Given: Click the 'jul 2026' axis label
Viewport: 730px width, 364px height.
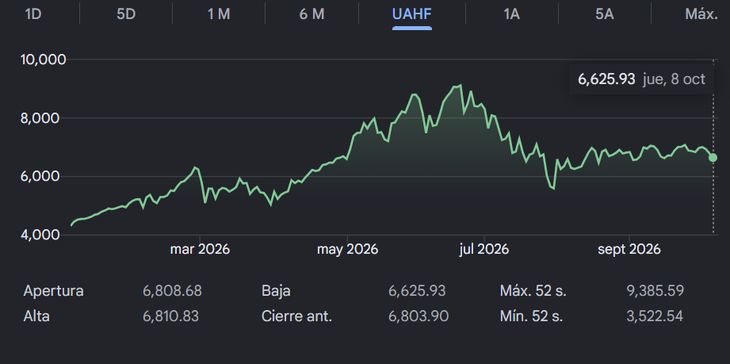Looking at the screenshot, I should pos(484,249).
